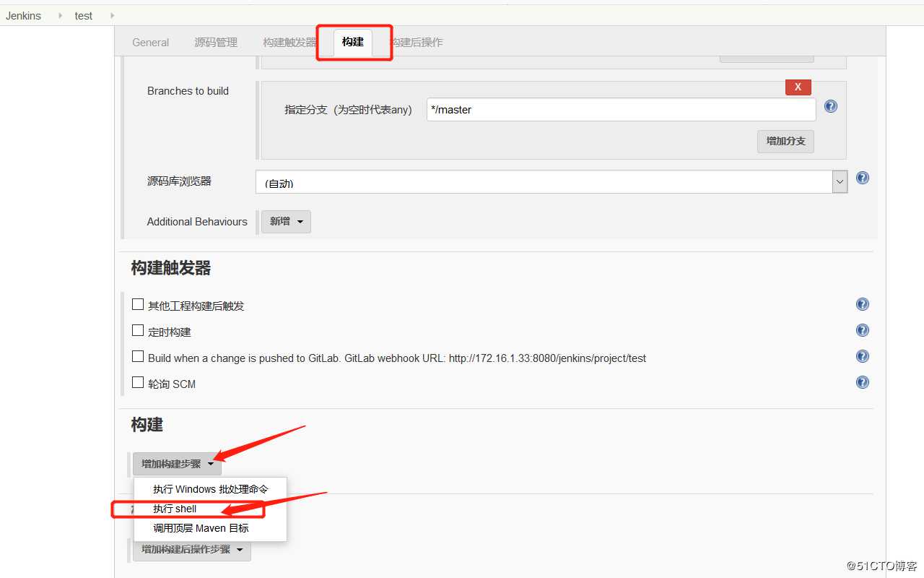Enable the 定时构建 checkbox

pos(138,330)
